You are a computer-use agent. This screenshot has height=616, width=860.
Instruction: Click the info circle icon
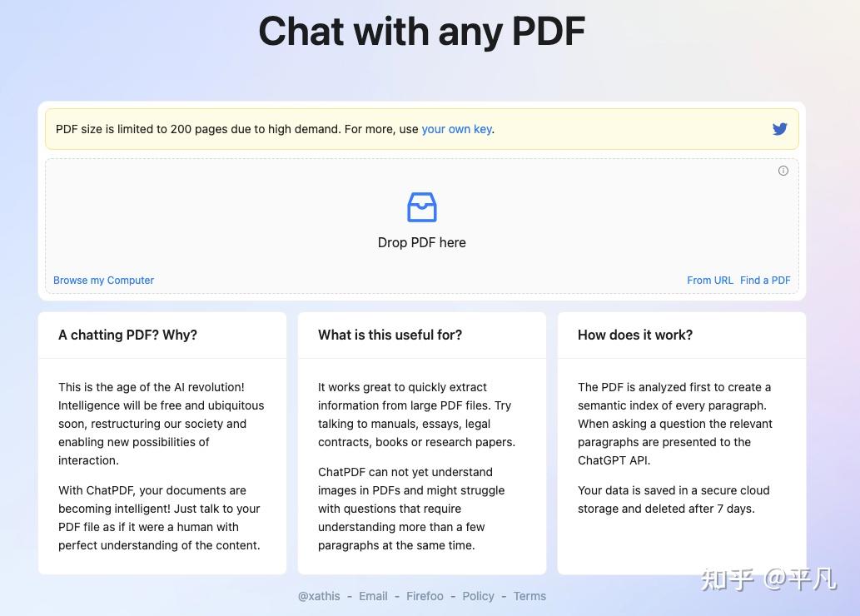[x=783, y=171]
